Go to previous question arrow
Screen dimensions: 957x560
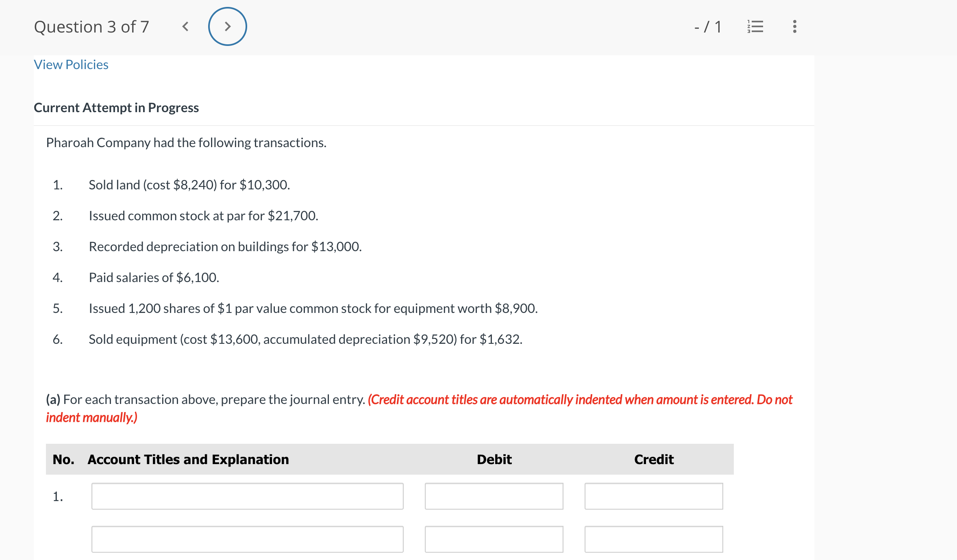click(x=185, y=27)
